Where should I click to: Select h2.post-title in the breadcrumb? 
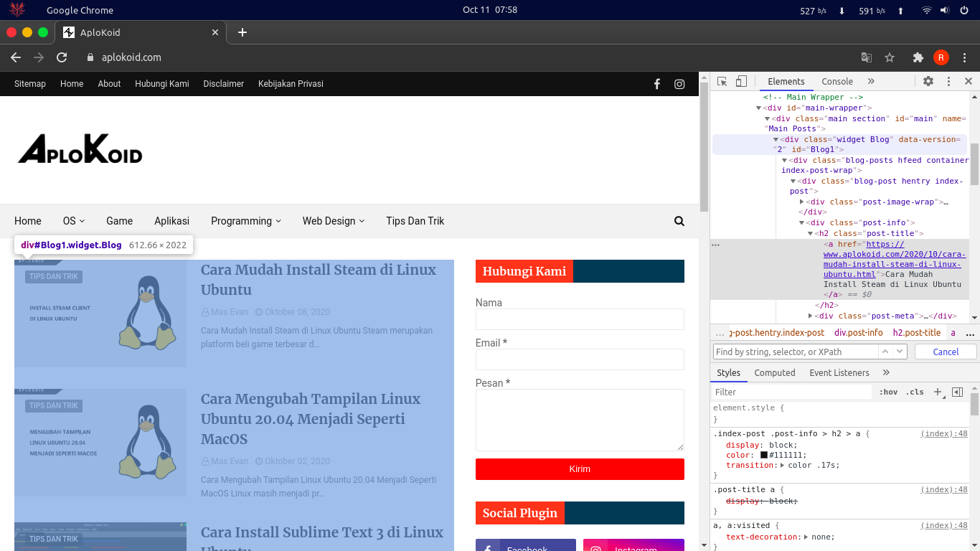point(916,333)
